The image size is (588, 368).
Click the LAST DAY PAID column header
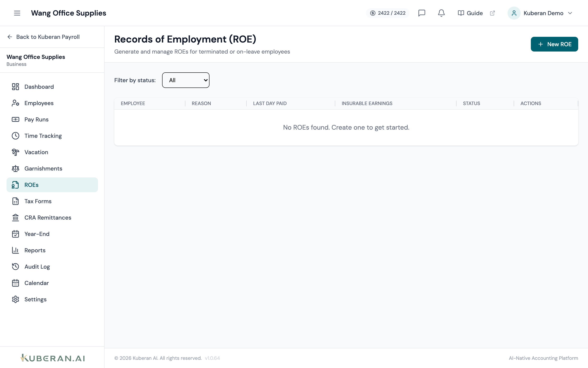[x=270, y=103]
